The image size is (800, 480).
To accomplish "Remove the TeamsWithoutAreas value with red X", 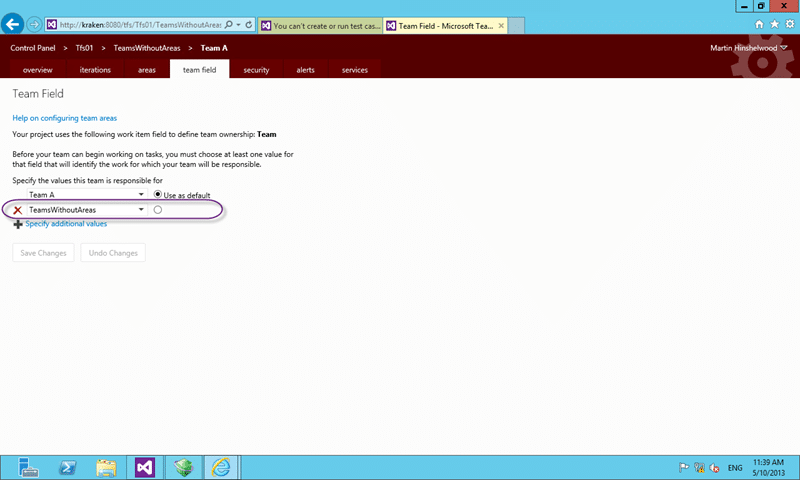I will (x=18, y=210).
